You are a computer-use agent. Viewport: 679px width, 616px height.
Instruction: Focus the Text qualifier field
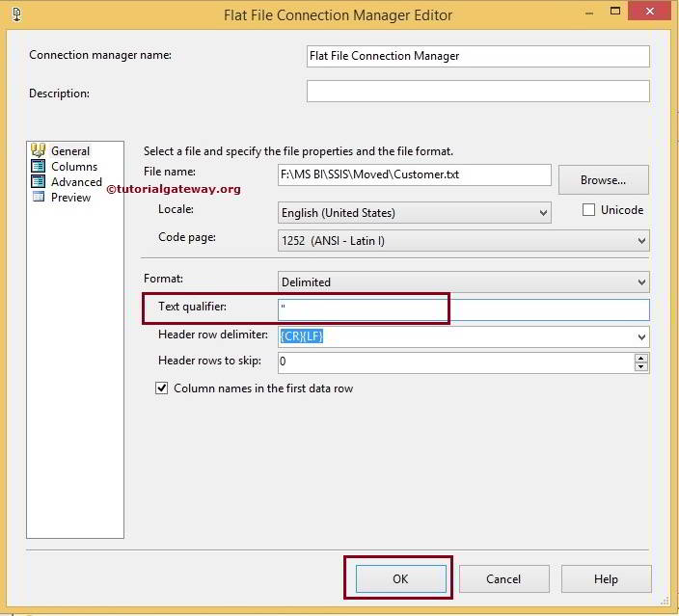click(x=463, y=309)
